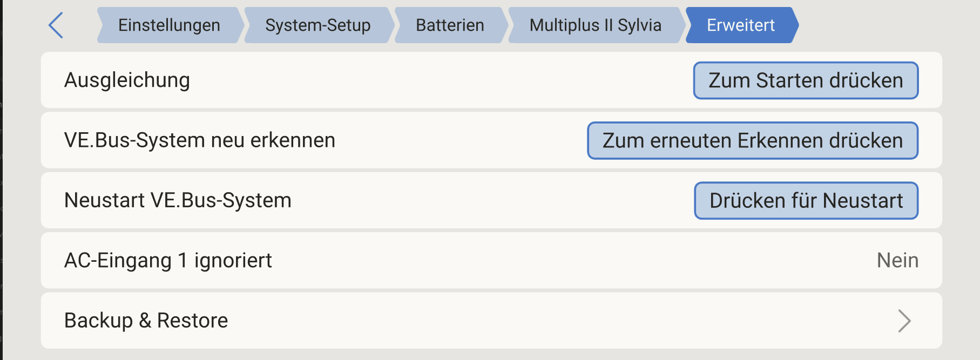
Task: Click empty middle of the Ausgleichung row
Action: coord(432,80)
